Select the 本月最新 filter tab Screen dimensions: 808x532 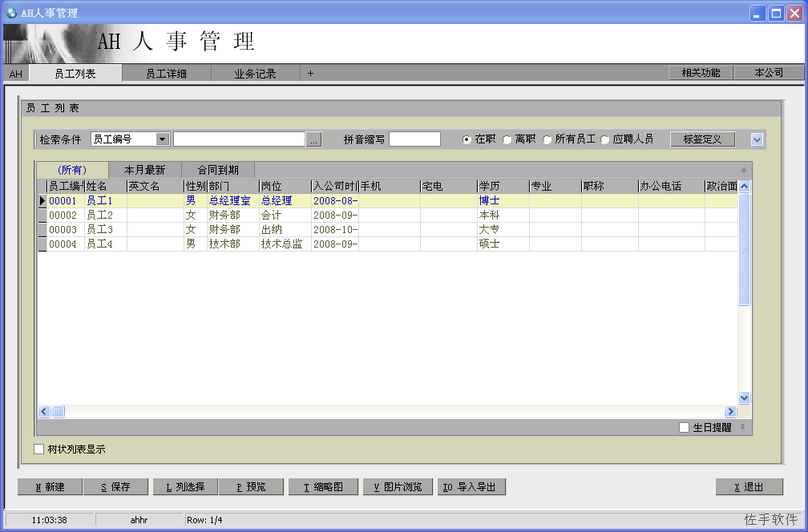click(x=145, y=170)
